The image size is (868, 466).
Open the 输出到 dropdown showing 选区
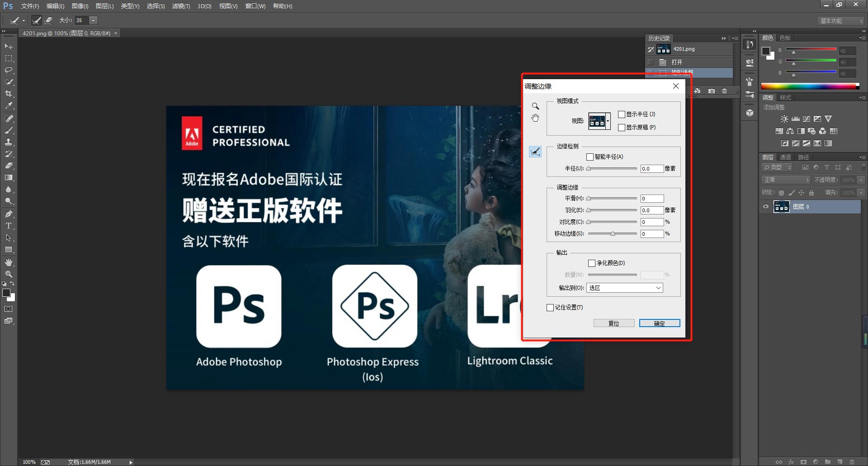click(x=624, y=288)
